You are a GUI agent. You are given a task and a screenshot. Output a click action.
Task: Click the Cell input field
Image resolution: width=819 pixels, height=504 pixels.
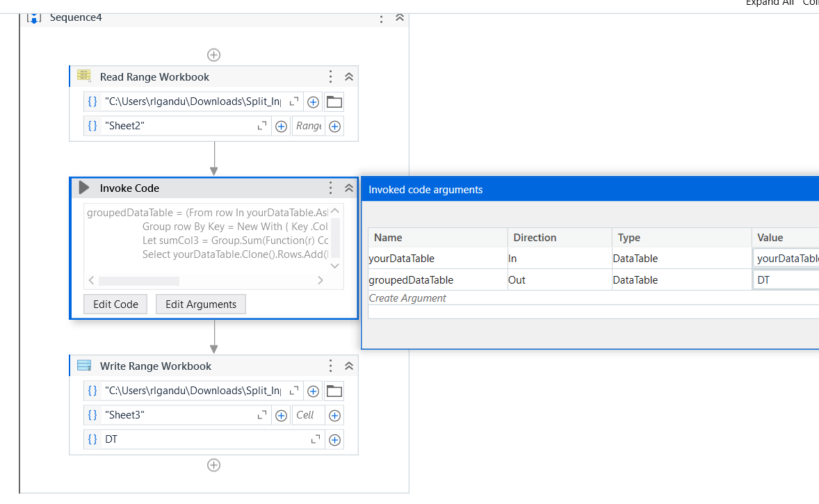309,415
